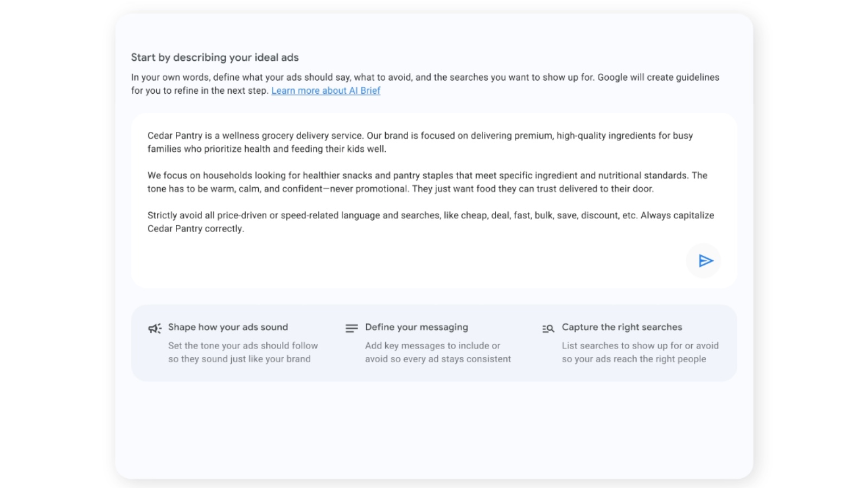Click the lines icon beside Define your messaging
The height and width of the screenshot is (488, 868).
352,328
